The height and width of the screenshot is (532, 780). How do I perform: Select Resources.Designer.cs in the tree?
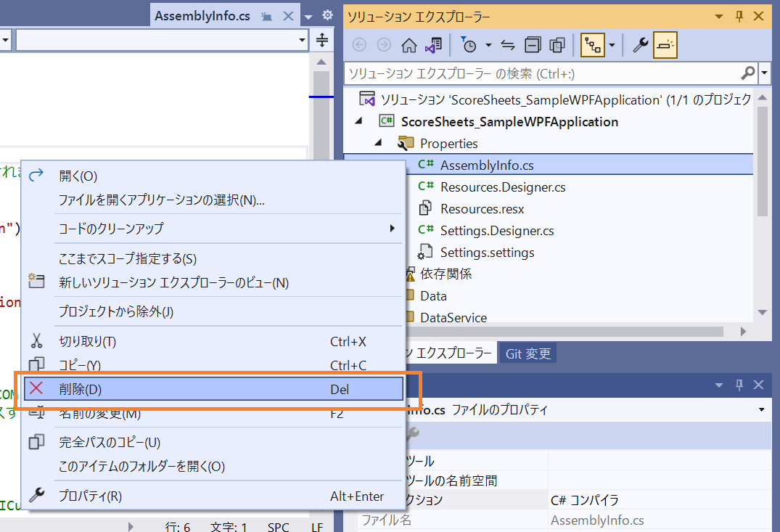(502, 187)
